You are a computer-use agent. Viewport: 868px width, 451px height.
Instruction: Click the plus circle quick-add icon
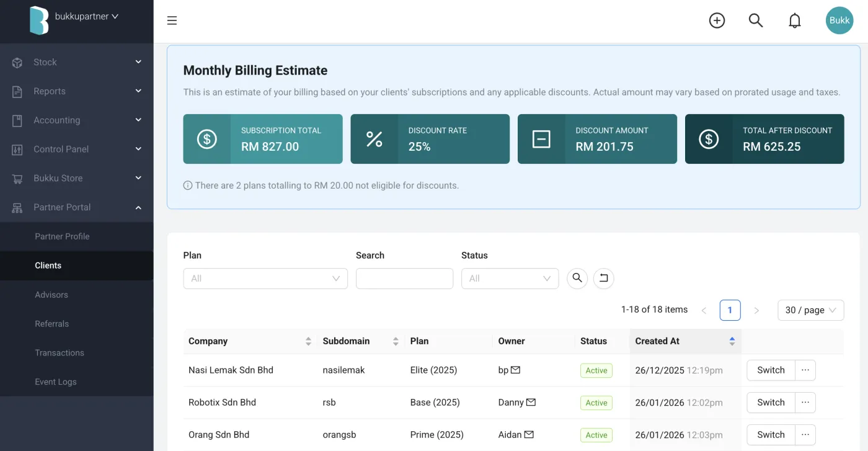(x=717, y=20)
